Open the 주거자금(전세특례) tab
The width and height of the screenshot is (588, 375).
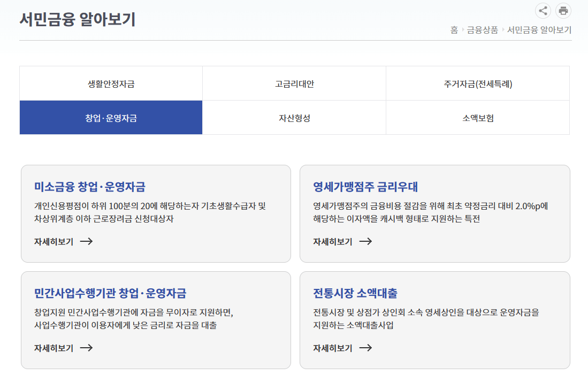coord(478,83)
